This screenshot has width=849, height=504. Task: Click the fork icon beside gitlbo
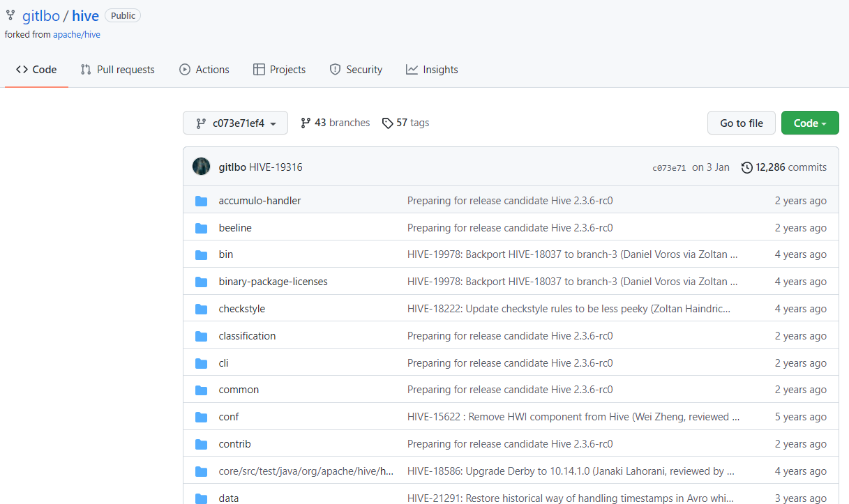10,15
